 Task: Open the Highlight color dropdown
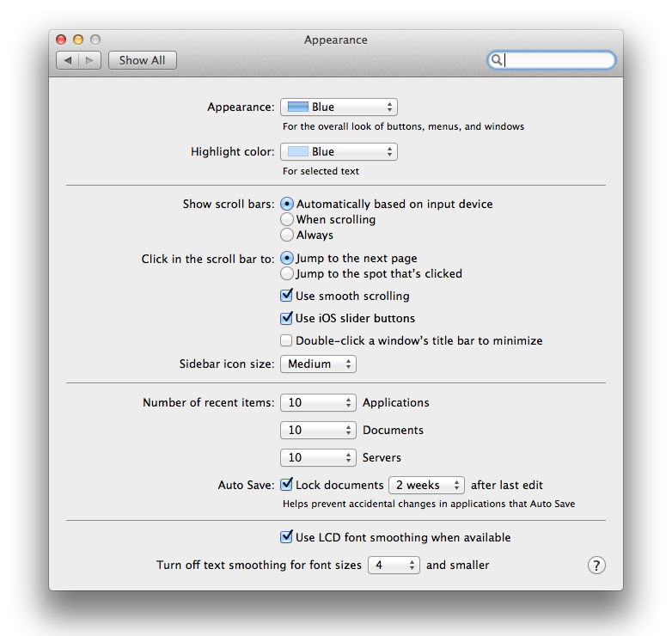tap(339, 152)
